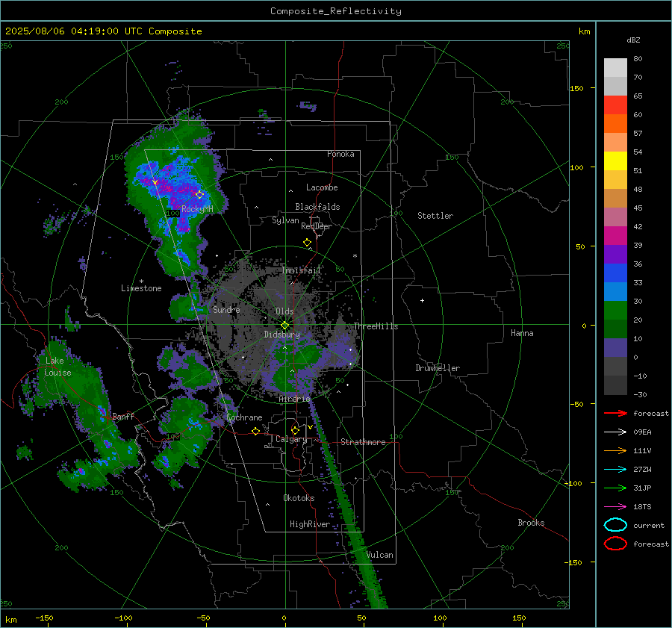Click the Innisfail label
Viewport: 672px width, 628px height.
pyautogui.click(x=301, y=270)
